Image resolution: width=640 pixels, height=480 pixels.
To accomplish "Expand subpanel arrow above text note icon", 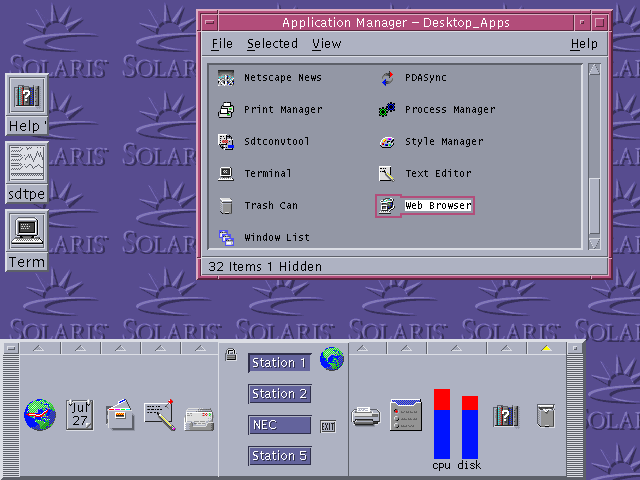I will (160, 348).
